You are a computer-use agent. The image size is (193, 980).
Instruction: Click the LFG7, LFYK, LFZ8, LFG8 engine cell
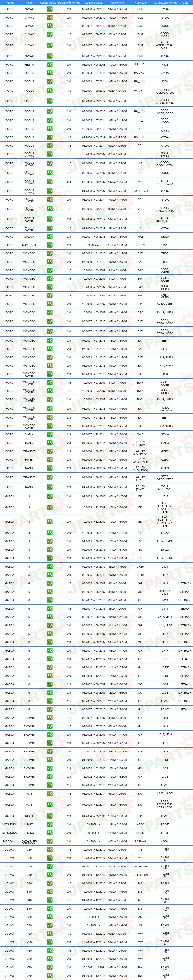coord(165,805)
